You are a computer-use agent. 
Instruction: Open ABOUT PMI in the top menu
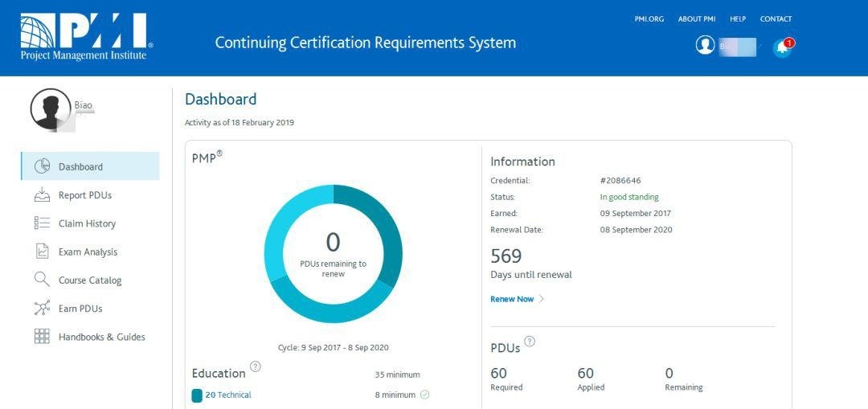(x=697, y=19)
